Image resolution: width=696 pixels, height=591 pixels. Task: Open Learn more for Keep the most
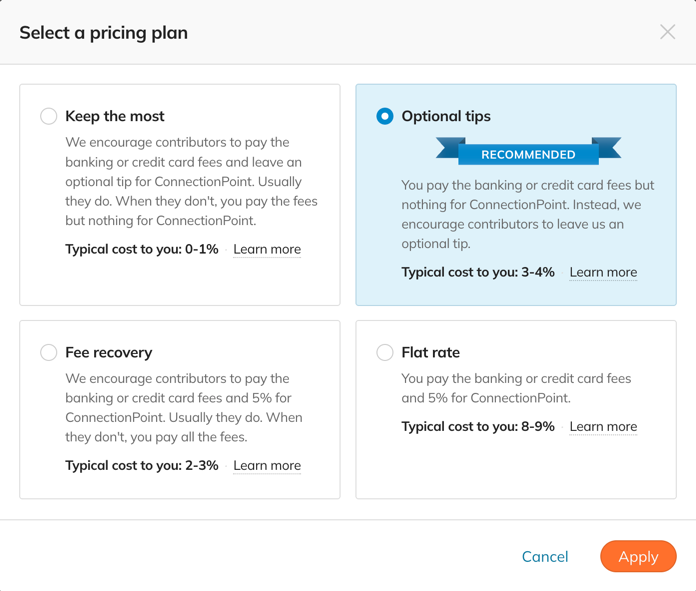[267, 249]
